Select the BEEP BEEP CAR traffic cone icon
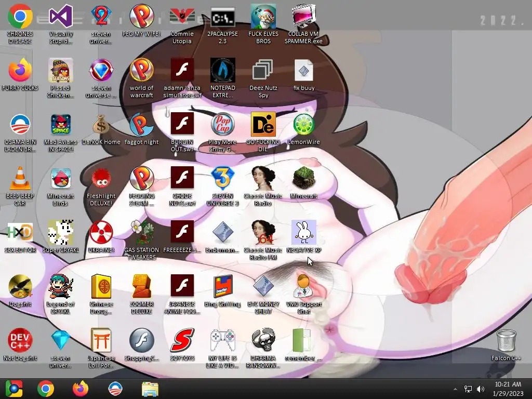This screenshot has width=532, height=399. click(x=20, y=178)
